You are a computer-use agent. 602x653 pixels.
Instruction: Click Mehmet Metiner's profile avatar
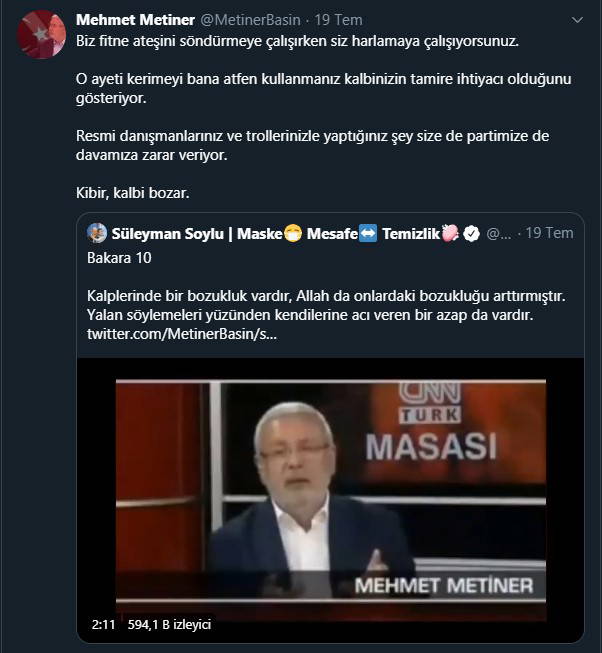tap(43, 34)
